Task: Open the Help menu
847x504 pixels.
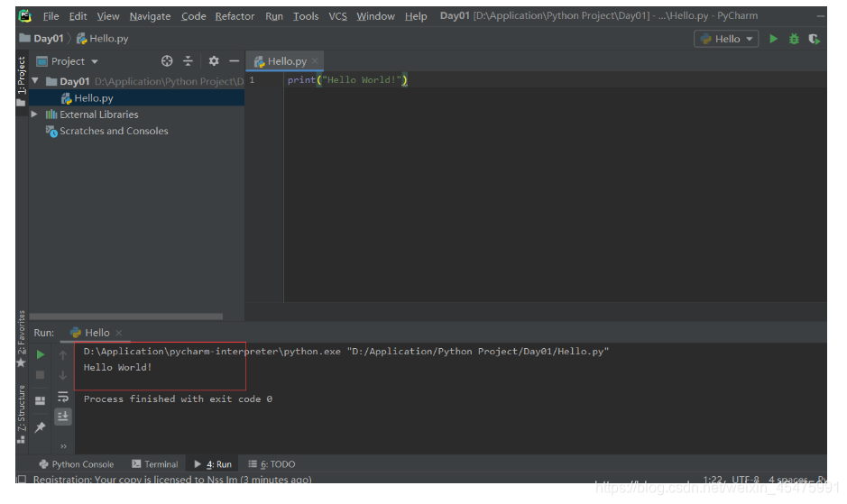Action: pyautogui.click(x=416, y=16)
